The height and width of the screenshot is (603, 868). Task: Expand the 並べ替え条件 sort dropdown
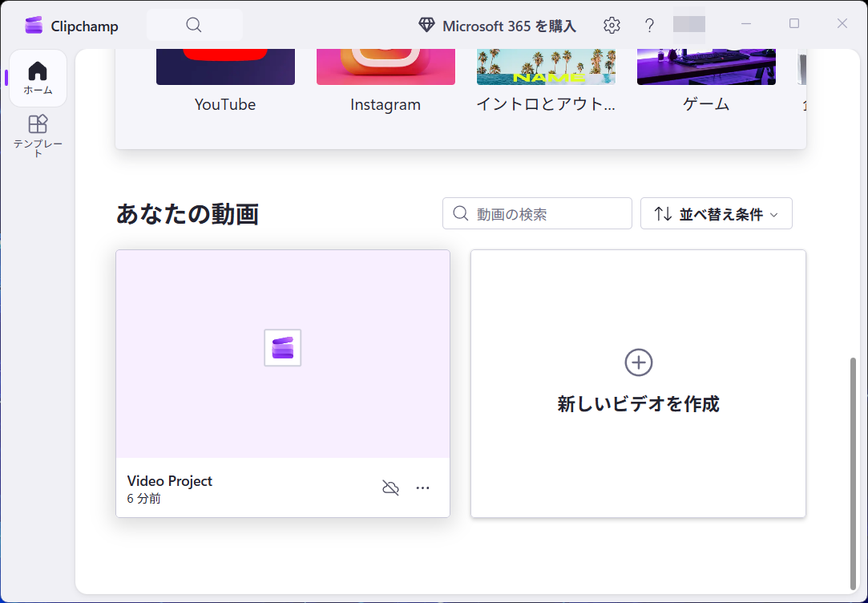point(717,214)
